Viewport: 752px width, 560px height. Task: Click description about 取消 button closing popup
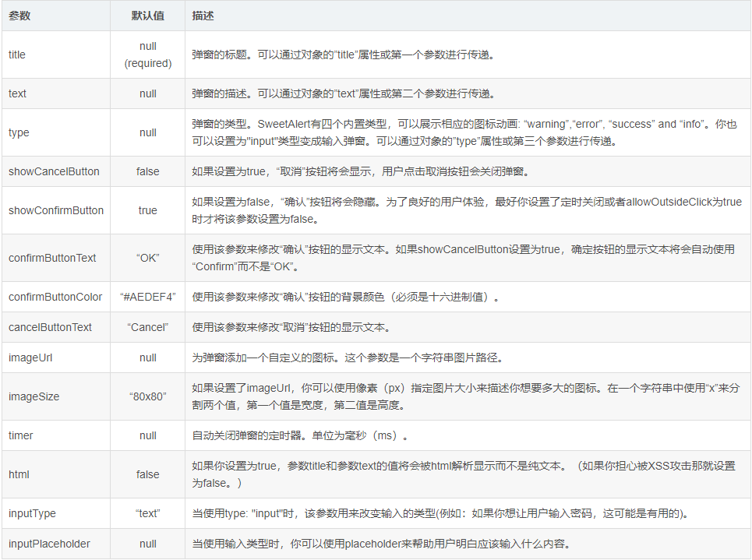coord(361,171)
